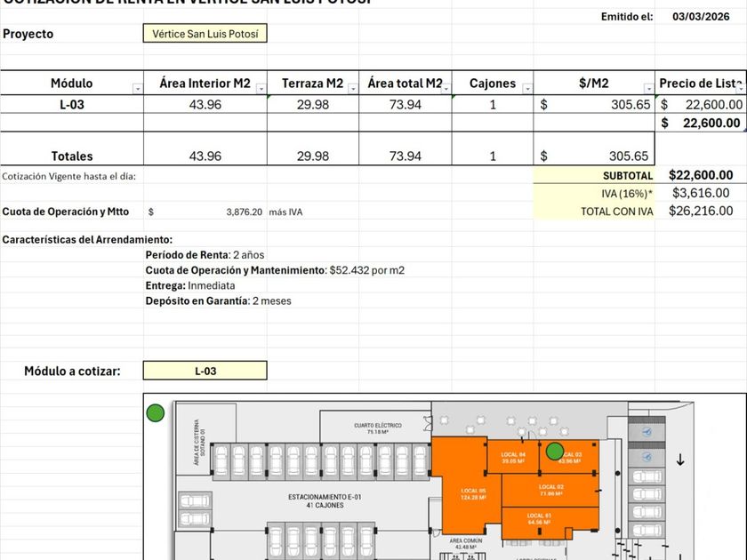Screen dimensions: 747x560
Task: Click the SUBTOTAL label cell
Action: coord(594,176)
